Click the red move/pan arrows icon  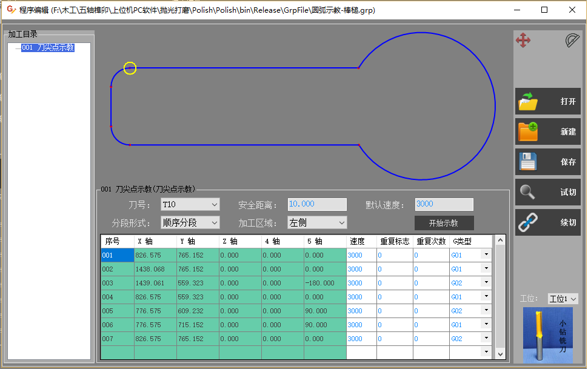coord(523,41)
